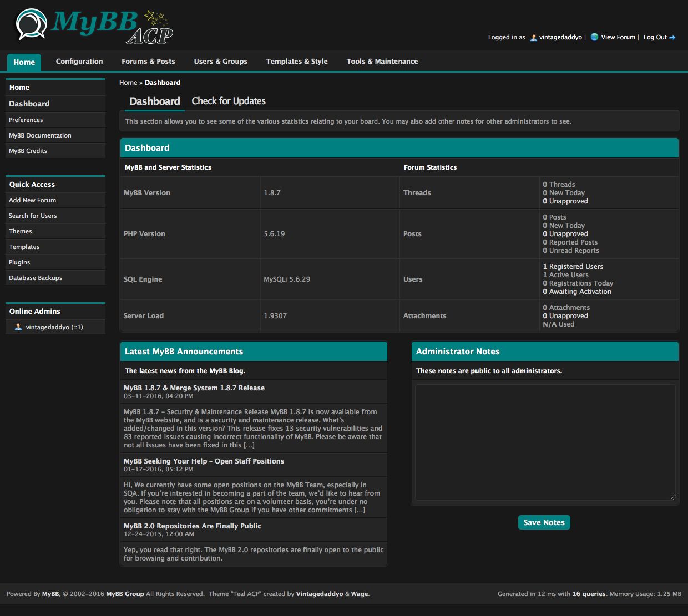The width and height of the screenshot is (688, 616).
Task: Click the Log Out arrow icon
Action: 672,38
